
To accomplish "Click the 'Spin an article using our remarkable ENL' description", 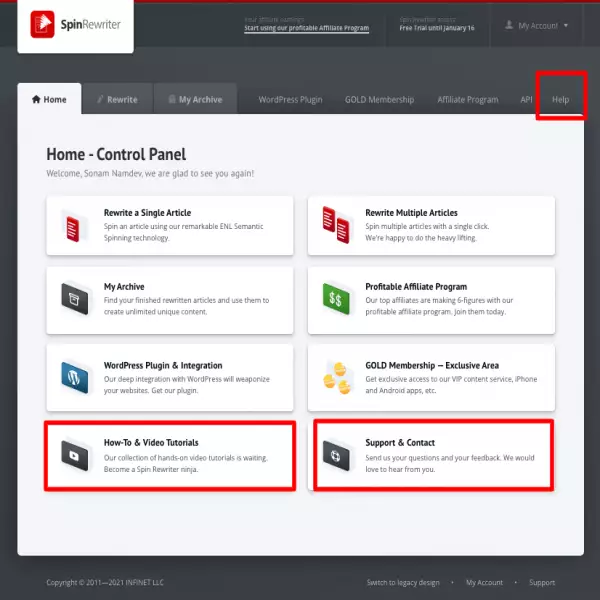I will [x=183, y=232].
